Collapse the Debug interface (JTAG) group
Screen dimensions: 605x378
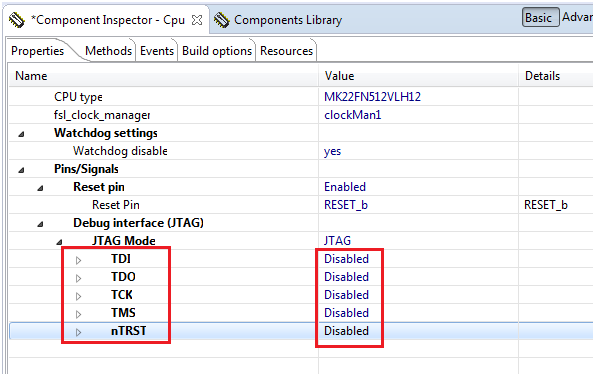coord(41,224)
